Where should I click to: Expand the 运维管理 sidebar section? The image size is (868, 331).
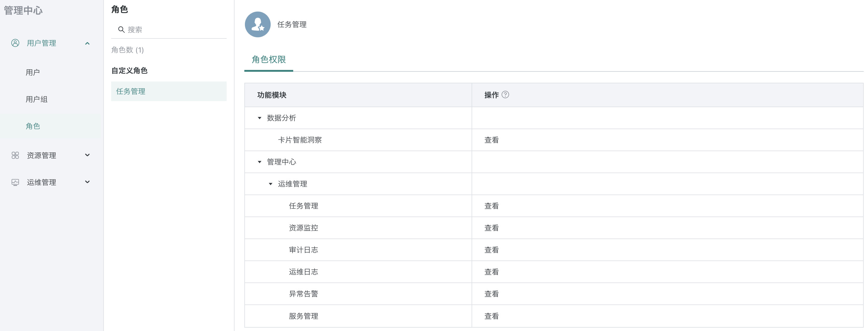pyautogui.click(x=87, y=182)
